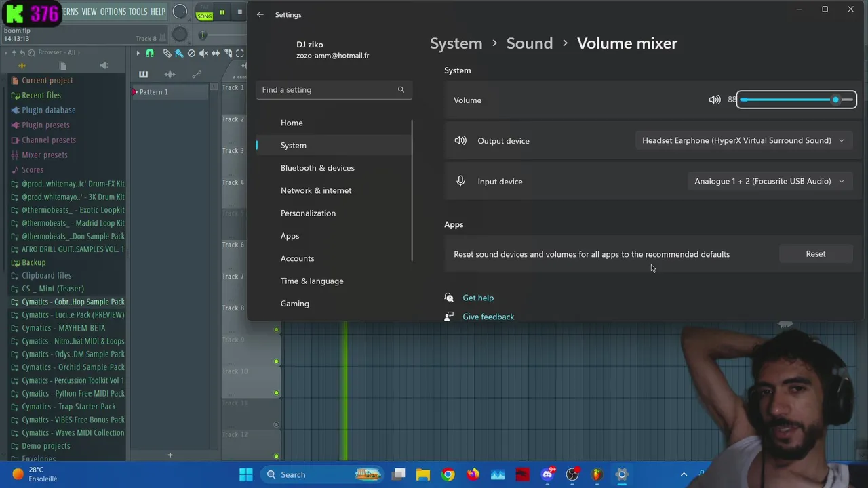Reset sound devices and app volumes

[x=816, y=253]
